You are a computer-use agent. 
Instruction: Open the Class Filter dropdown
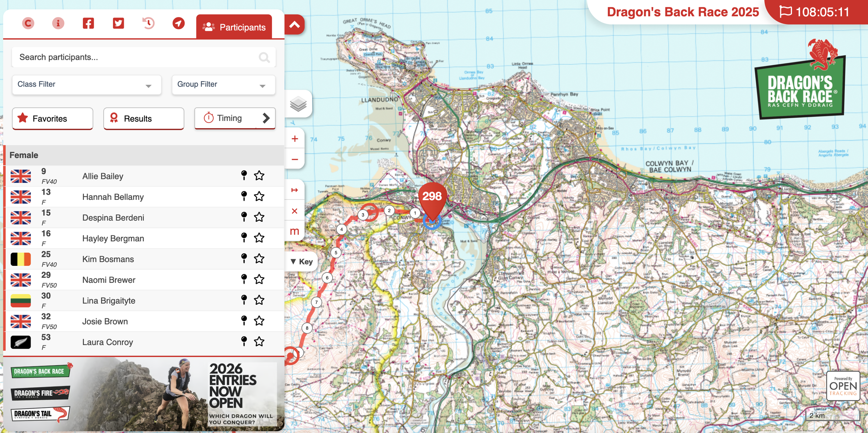pyautogui.click(x=86, y=84)
